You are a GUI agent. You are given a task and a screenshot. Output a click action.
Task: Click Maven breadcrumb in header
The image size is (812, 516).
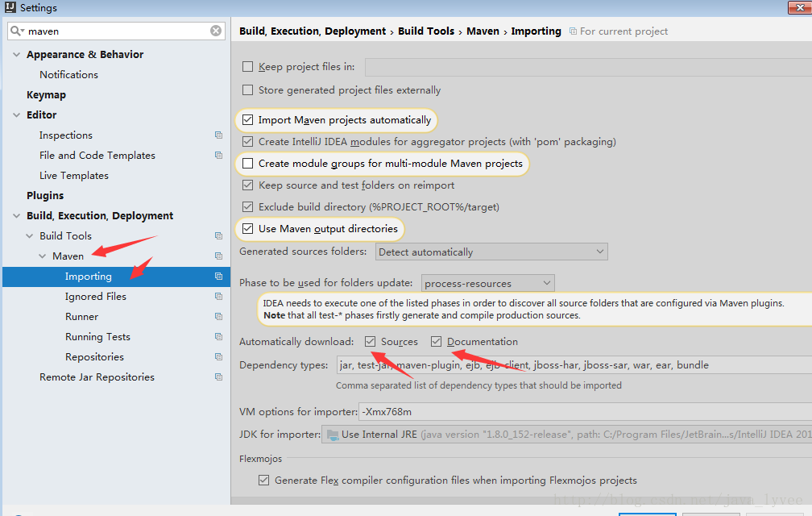pos(483,31)
